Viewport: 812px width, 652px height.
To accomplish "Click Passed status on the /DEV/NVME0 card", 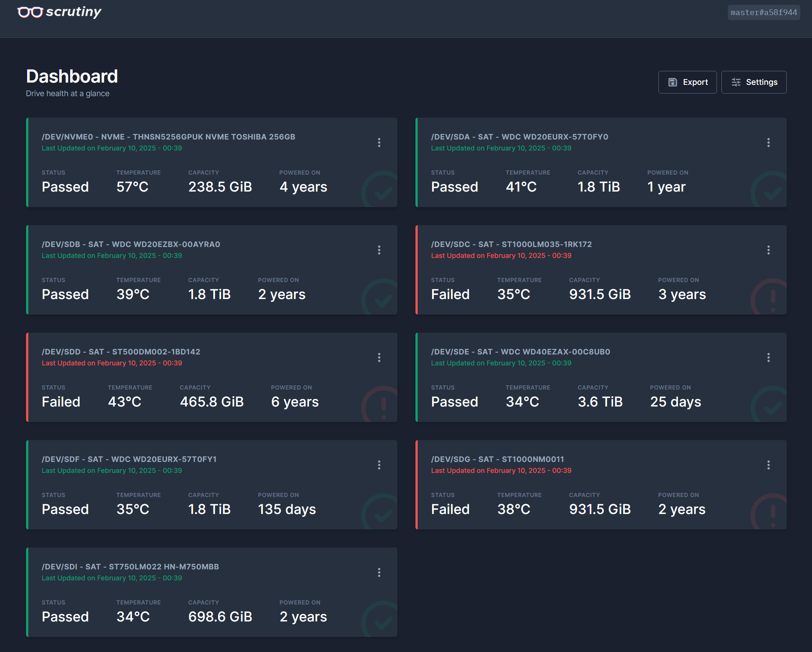I will [x=65, y=187].
